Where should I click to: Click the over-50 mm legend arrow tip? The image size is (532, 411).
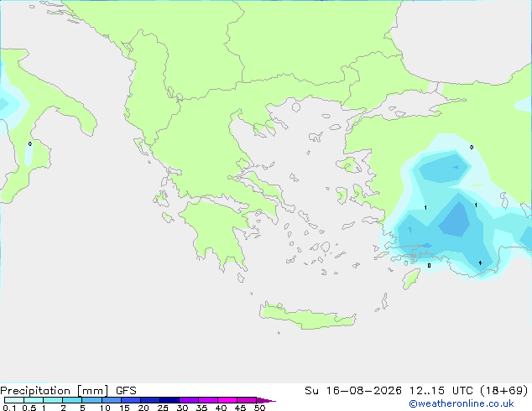[x=266, y=400]
